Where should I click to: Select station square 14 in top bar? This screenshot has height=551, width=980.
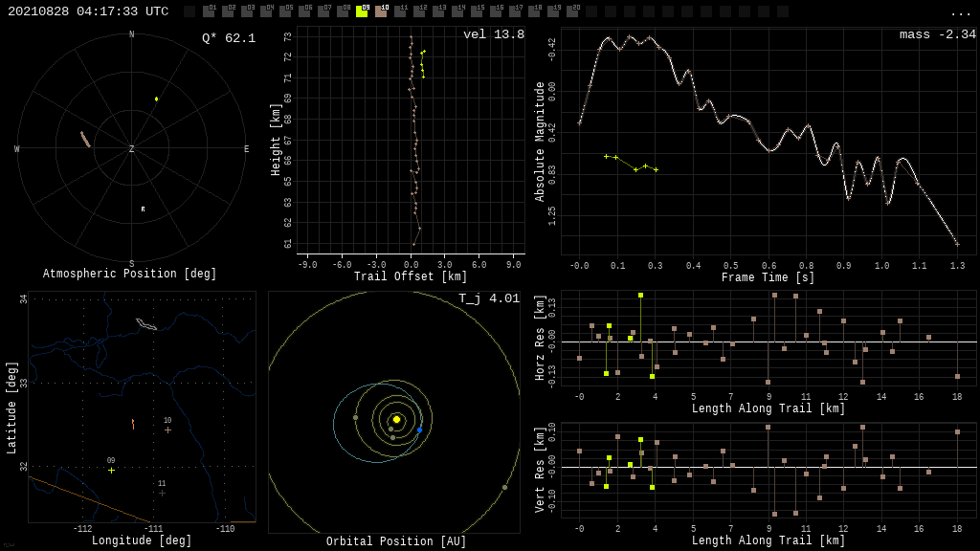[457, 11]
